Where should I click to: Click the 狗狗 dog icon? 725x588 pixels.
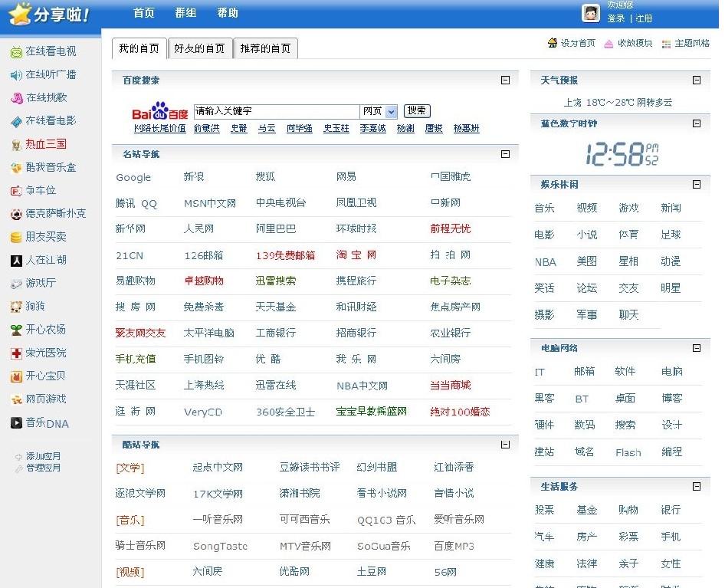(16, 306)
